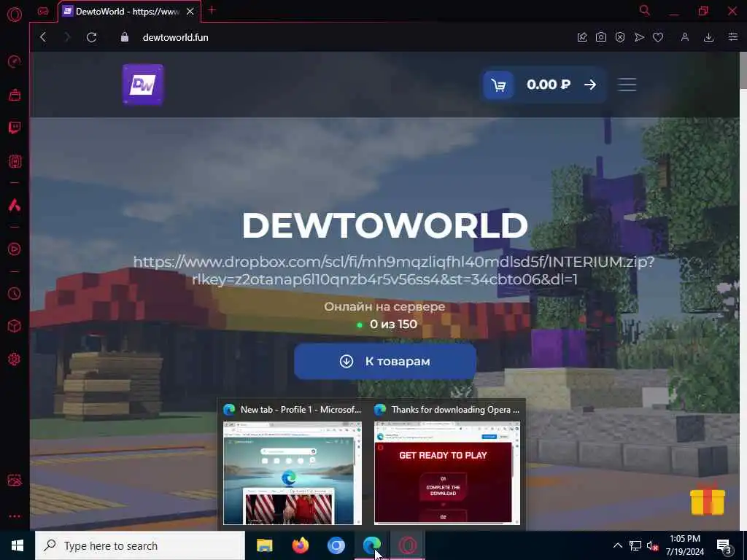Expand hidden system tray icons chevron
The height and width of the screenshot is (560, 747).
(x=617, y=545)
